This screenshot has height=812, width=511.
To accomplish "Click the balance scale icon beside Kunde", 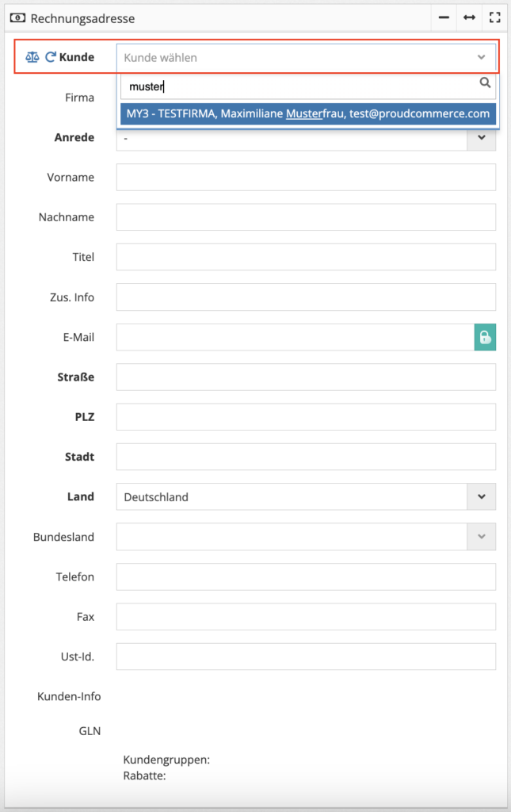I will coord(32,57).
